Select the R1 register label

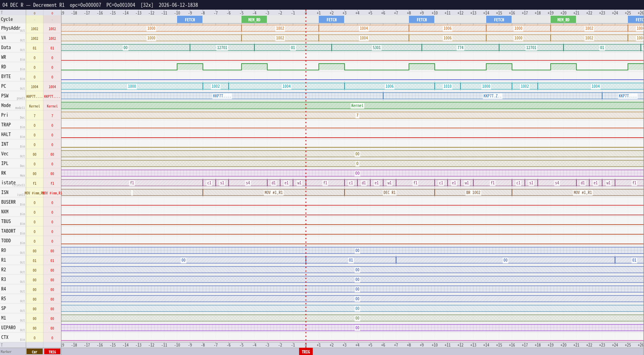pos(4,260)
